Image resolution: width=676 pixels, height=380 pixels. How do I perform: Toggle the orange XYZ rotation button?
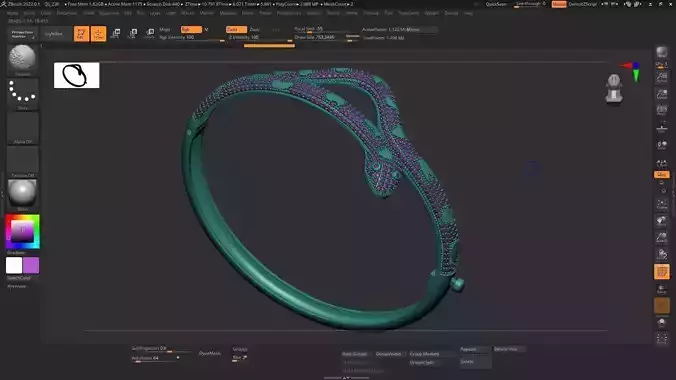(661, 174)
